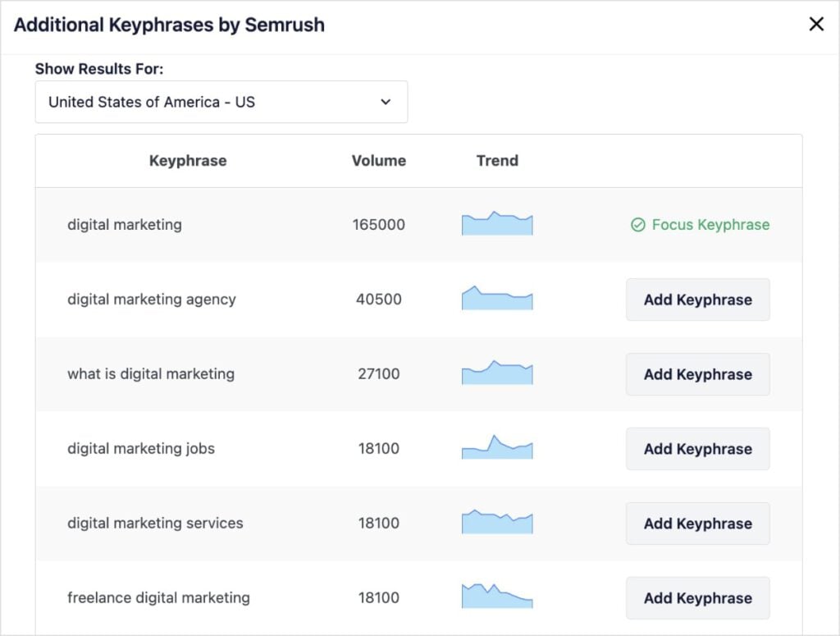This screenshot has width=840, height=636.
Task: Click the Volume column header
Action: [x=378, y=160]
